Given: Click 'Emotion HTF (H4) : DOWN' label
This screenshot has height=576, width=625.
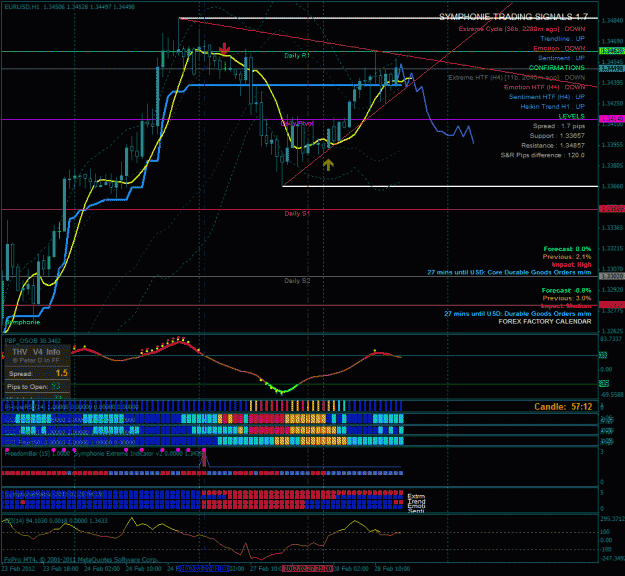Looking at the screenshot, I should point(544,87).
